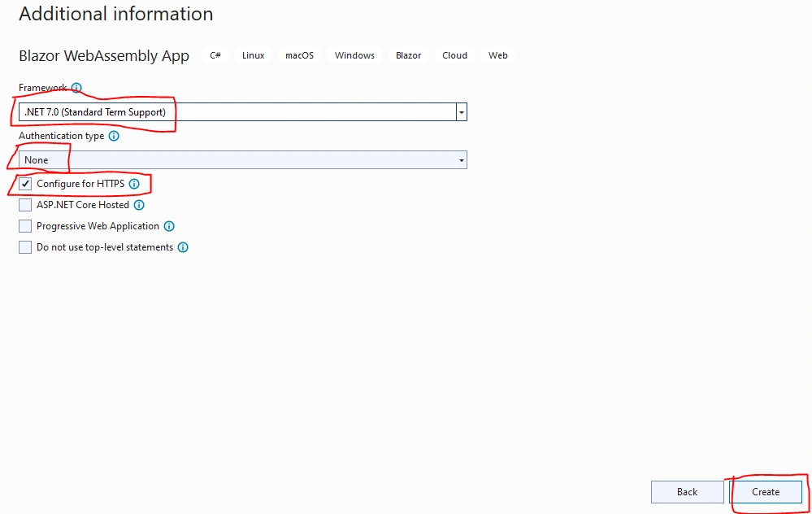This screenshot has height=514, width=812.
Task: Click Progressive Web Application info icon
Action: (169, 226)
